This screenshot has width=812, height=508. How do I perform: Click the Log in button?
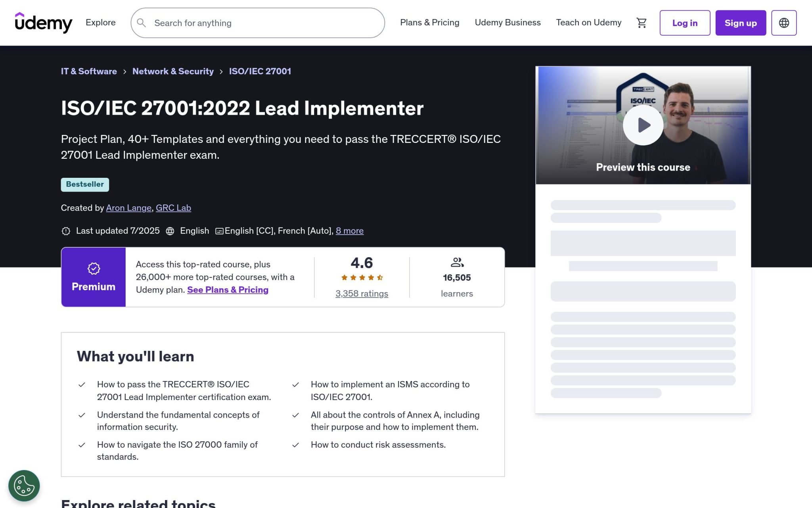tap(685, 23)
